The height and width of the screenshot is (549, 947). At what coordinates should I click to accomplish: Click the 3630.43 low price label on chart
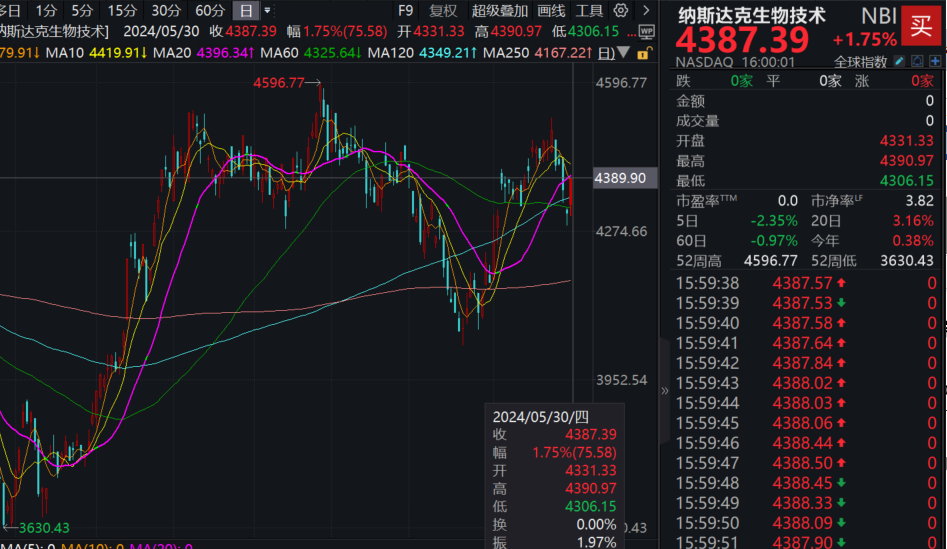click(44, 528)
